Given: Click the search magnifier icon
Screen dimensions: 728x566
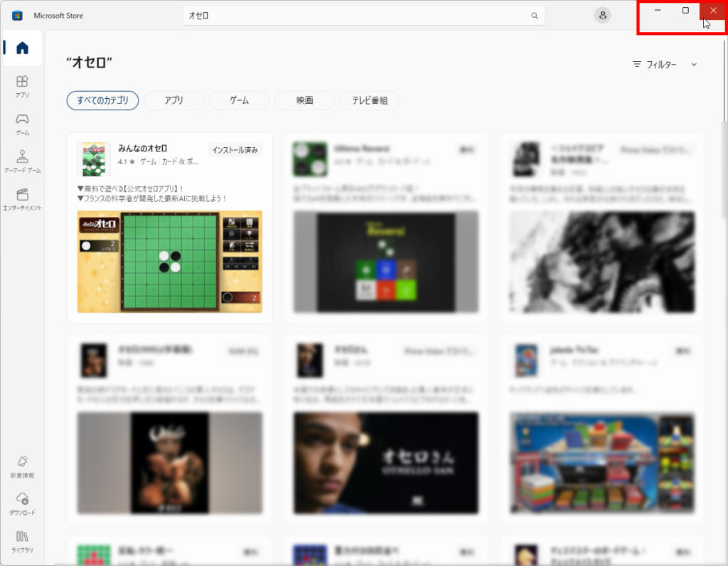Looking at the screenshot, I should (535, 16).
